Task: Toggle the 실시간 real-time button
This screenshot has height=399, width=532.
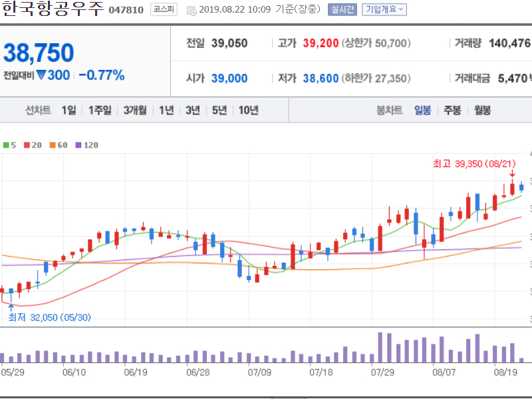Action: tap(342, 9)
